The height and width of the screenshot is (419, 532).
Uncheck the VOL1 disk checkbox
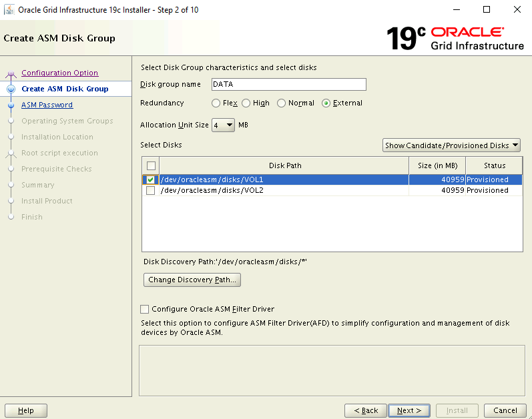[x=150, y=179]
